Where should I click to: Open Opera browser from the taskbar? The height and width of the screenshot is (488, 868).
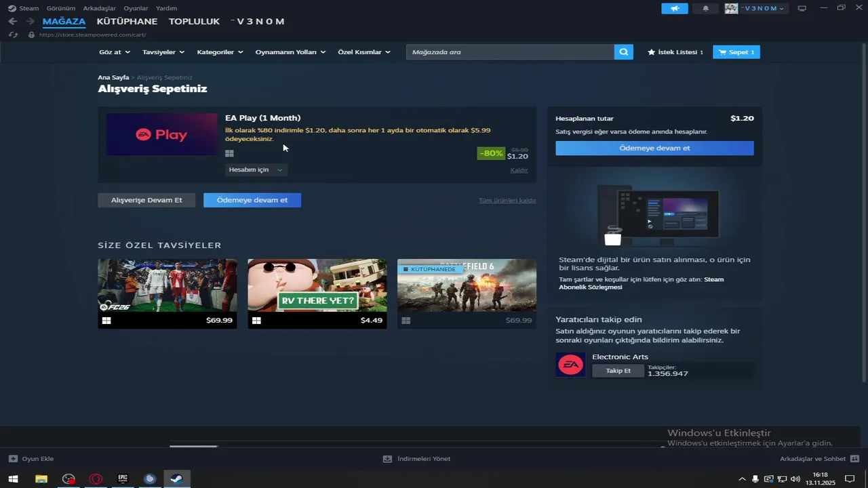click(x=96, y=479)
